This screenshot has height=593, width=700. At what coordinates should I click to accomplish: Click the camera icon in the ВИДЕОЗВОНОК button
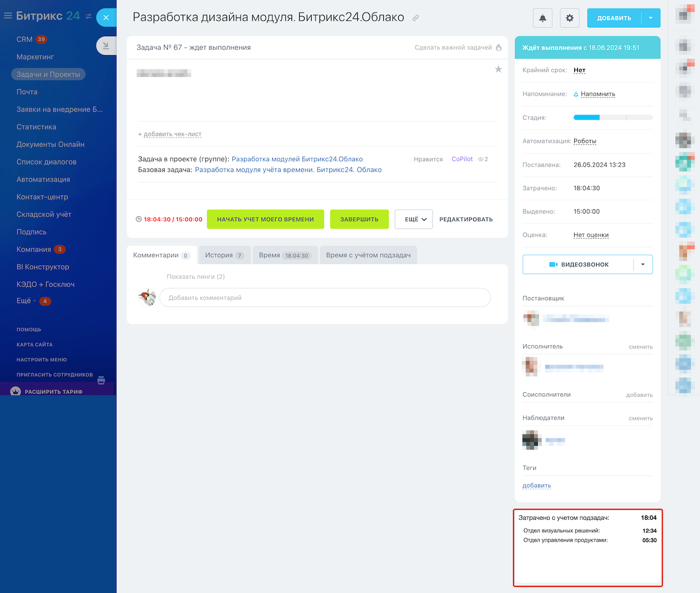553,264
